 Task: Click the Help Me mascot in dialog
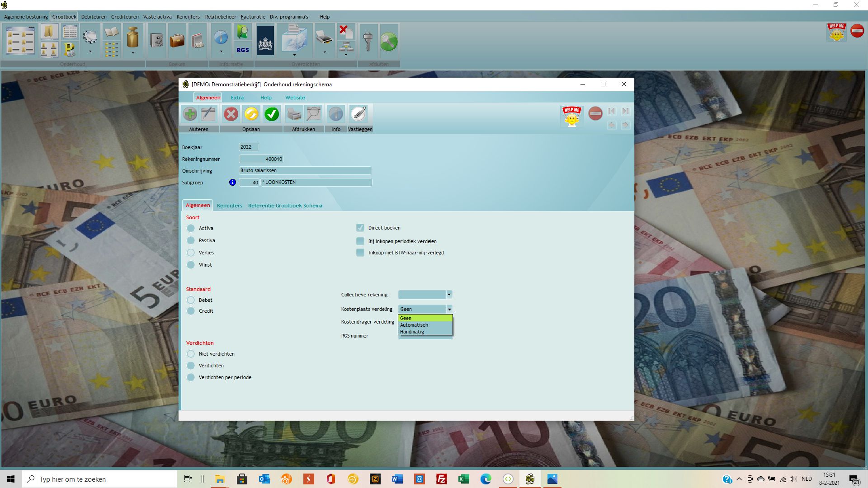click(571, 117)
